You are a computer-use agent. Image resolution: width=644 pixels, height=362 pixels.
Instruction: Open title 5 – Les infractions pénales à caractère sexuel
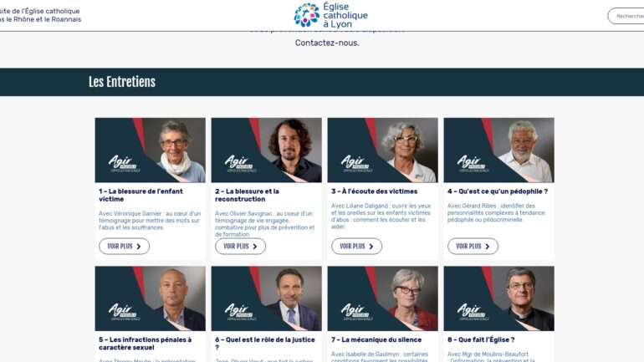145,344
